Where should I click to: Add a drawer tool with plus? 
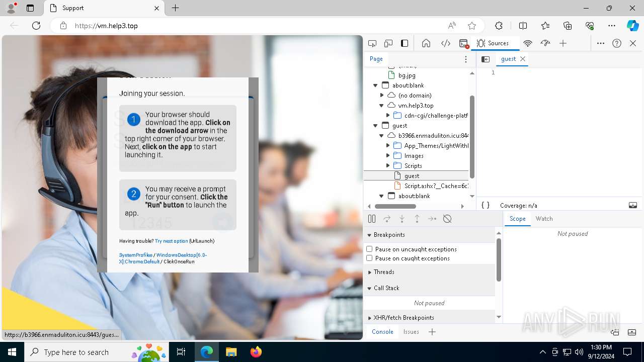click(432, 332)
